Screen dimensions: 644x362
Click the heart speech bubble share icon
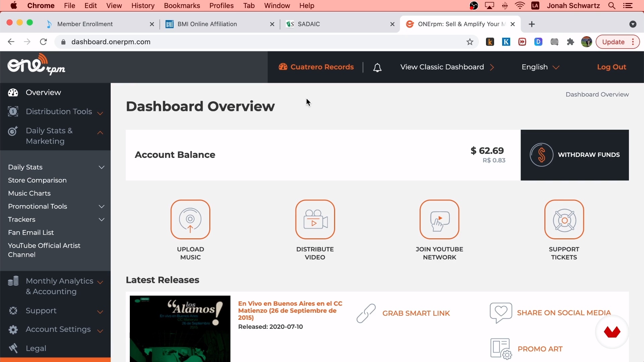click(501, 313)
